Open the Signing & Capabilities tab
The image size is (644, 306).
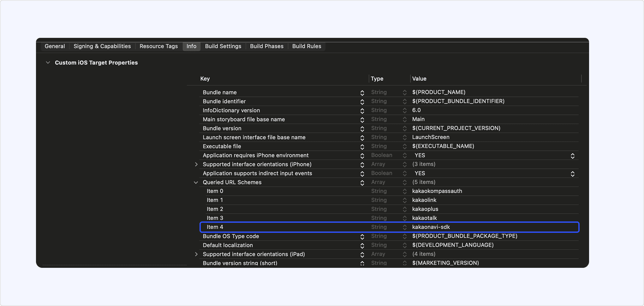point(102,46)
